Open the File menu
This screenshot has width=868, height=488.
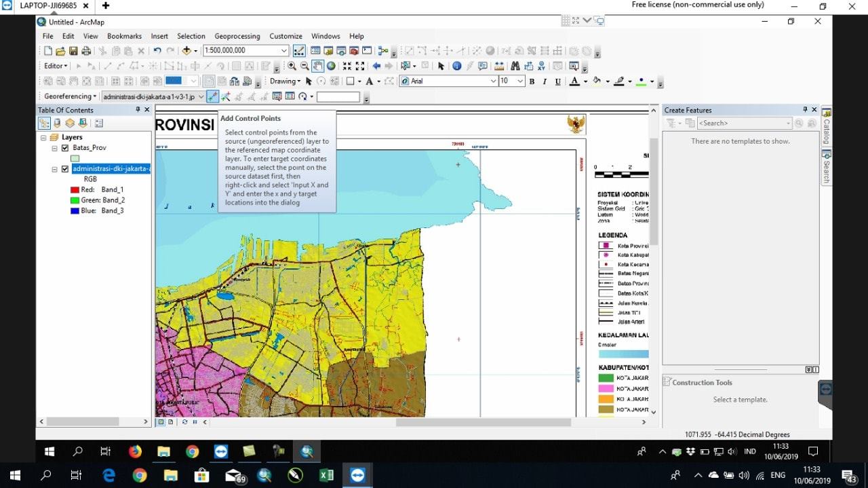point(47,36)
